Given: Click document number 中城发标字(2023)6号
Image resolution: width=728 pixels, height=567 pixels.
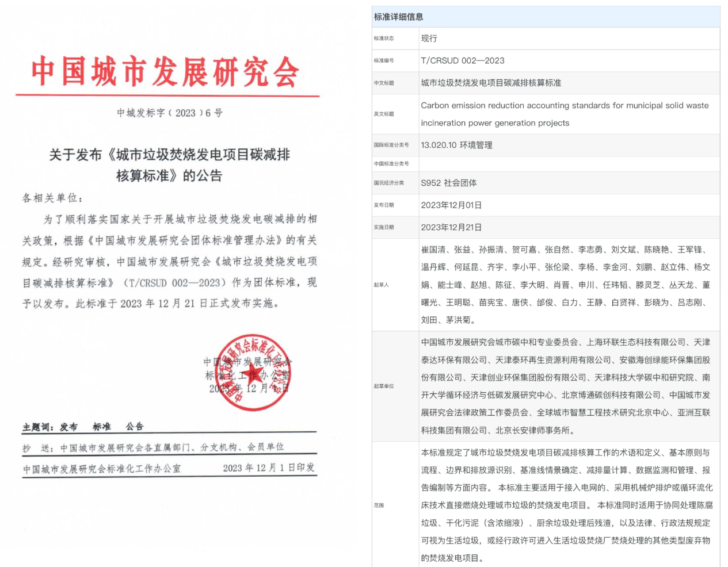Looking at the screenshot, I should (170, 113).
